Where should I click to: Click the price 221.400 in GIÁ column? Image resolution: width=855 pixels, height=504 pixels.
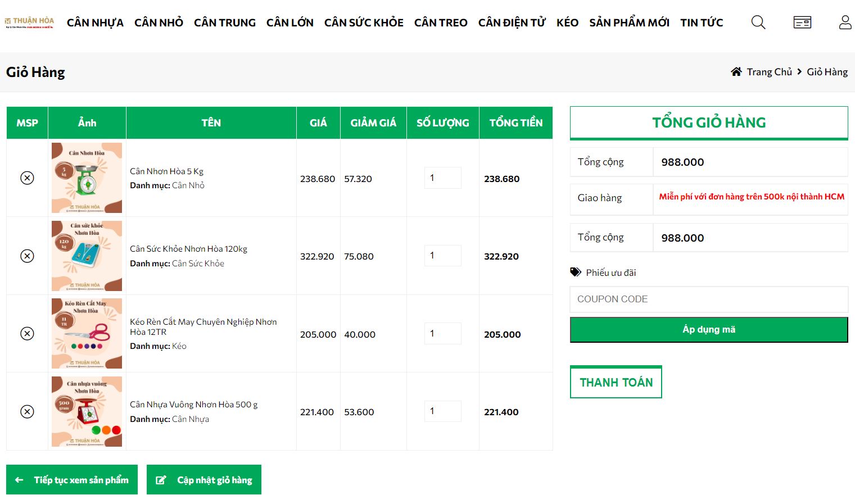(317, 412)
